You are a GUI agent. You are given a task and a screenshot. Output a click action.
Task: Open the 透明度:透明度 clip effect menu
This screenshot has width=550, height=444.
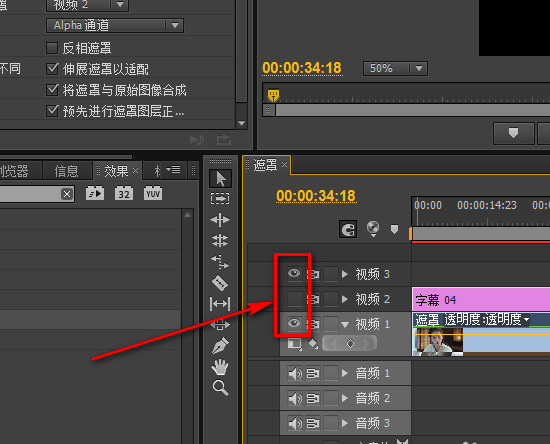[x=487, y=319]
